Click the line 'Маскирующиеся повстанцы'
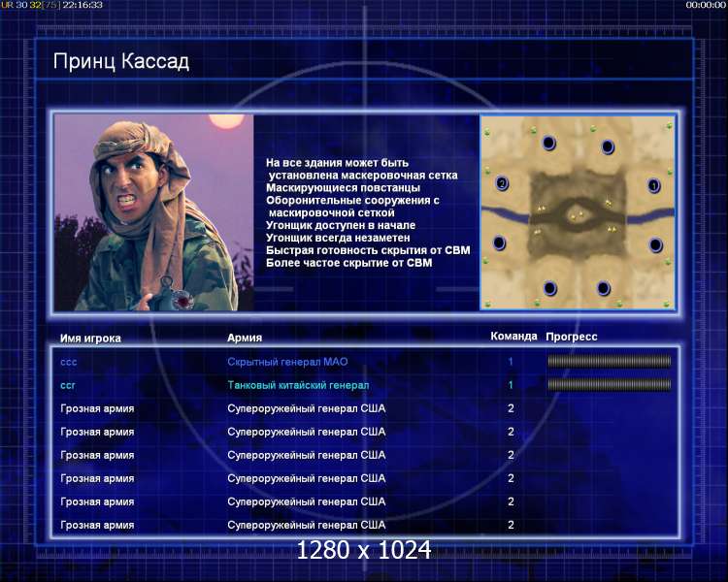Image resolution: width=728 pixels, height=582 pixels. (343, 188)
